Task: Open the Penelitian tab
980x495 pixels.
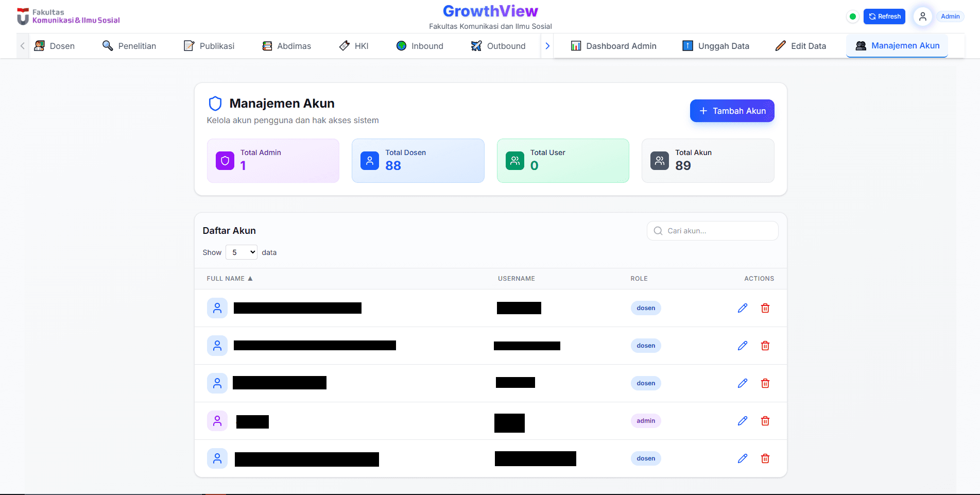Action: tap(129, 46)
